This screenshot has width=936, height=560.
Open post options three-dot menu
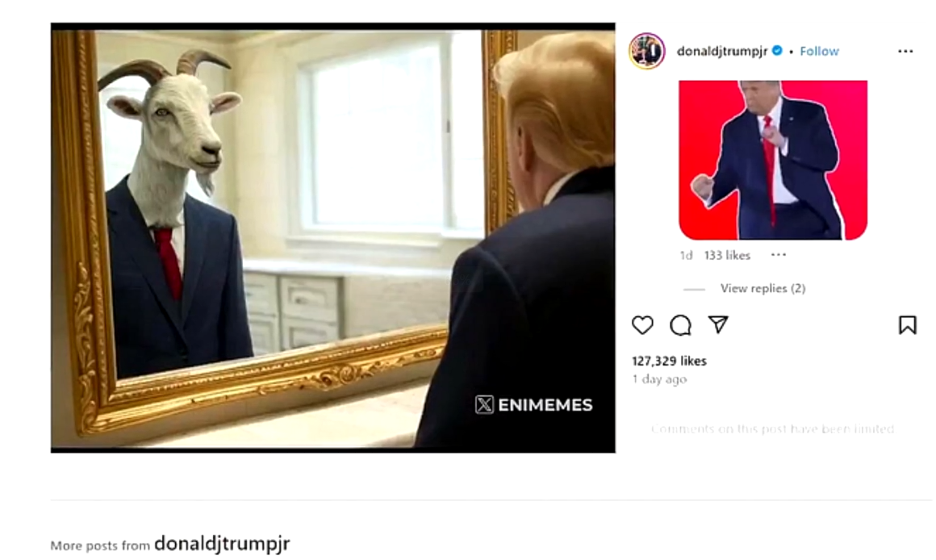905,52
